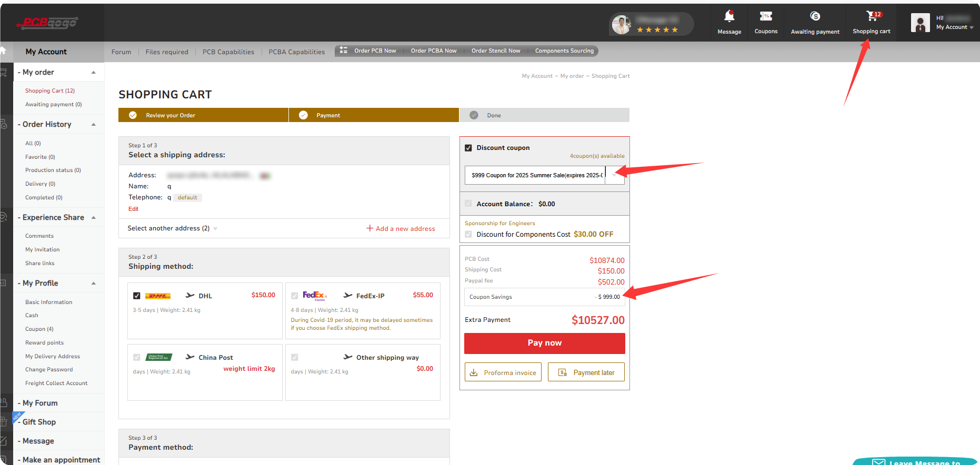The height and width of the screenshot is (465, 980).
Task: Click the list icon before Order PCB Now
Action: (x=344, y=50)
